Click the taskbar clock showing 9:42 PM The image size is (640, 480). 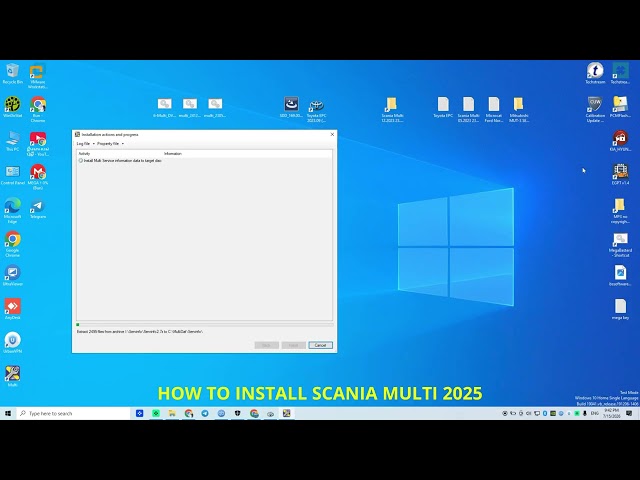click(611, 413)
